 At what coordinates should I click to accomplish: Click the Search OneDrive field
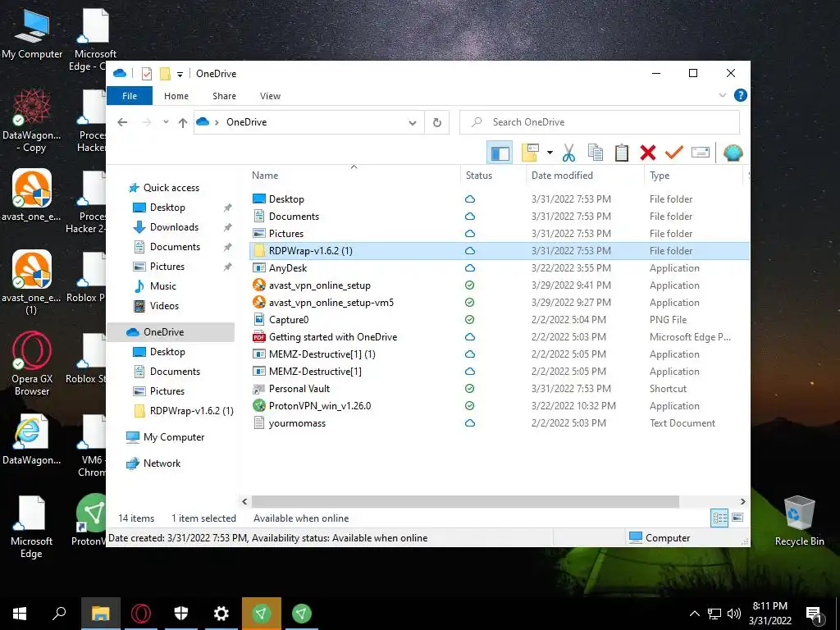[600, 122]
